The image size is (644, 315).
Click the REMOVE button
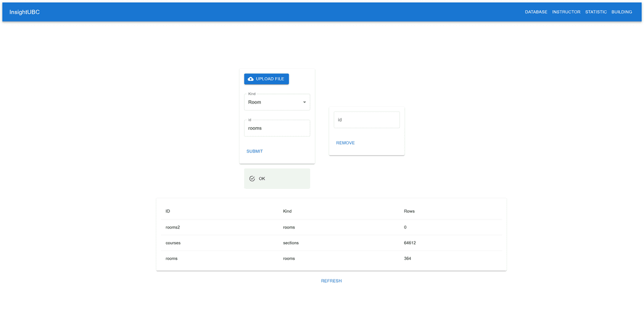coord(345,143)
